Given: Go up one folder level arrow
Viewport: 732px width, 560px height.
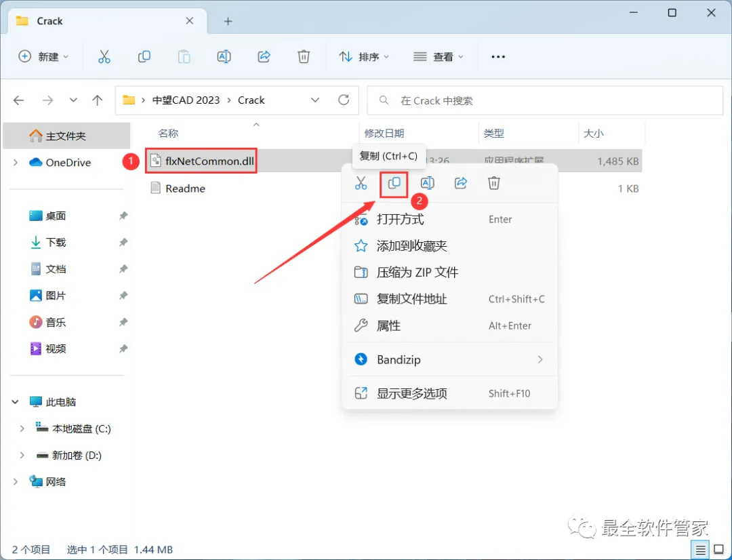Looking at the screenshot, I should [x=97, y=100].
